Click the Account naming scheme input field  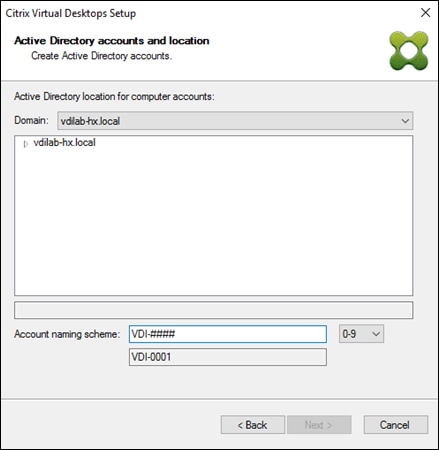coord(228,334)
